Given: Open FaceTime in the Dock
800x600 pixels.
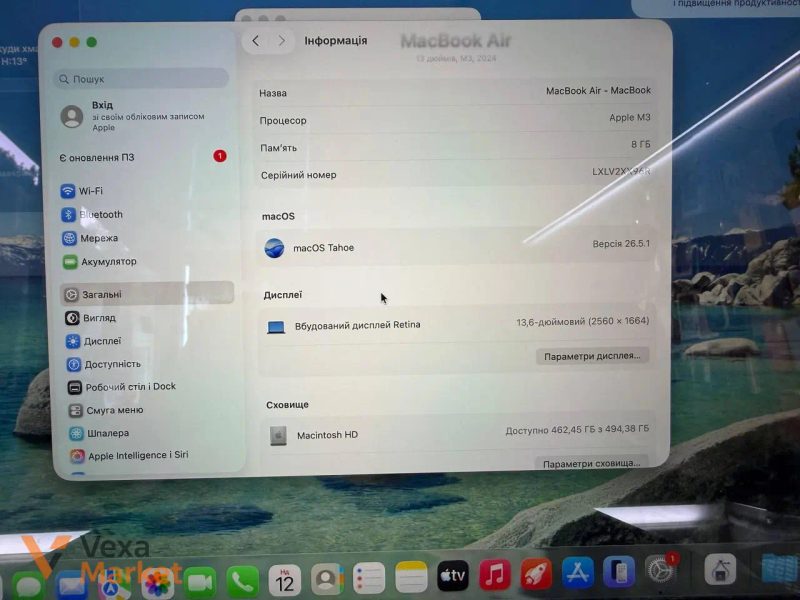Looking at the screenshot, I should pos(200,582).
